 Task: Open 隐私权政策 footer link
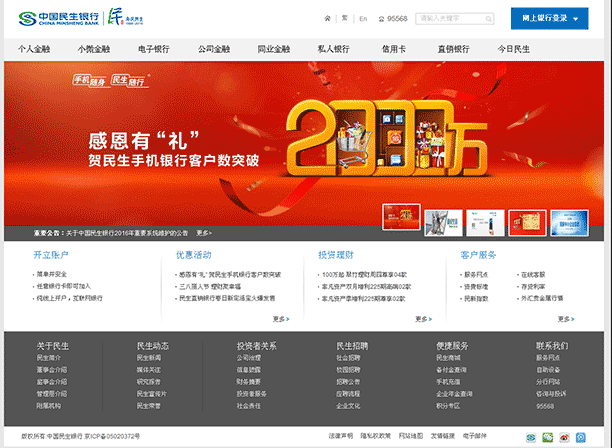click(375, 436)
